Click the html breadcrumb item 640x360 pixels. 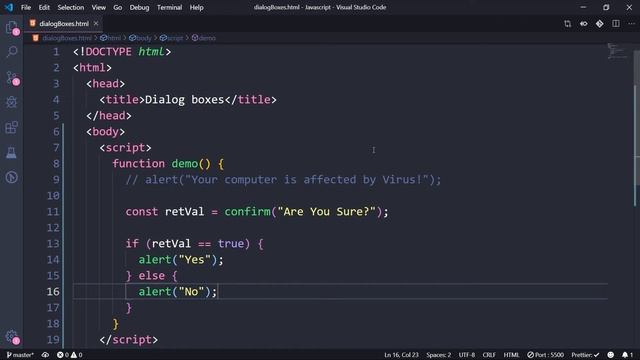[x=111, y=38]
